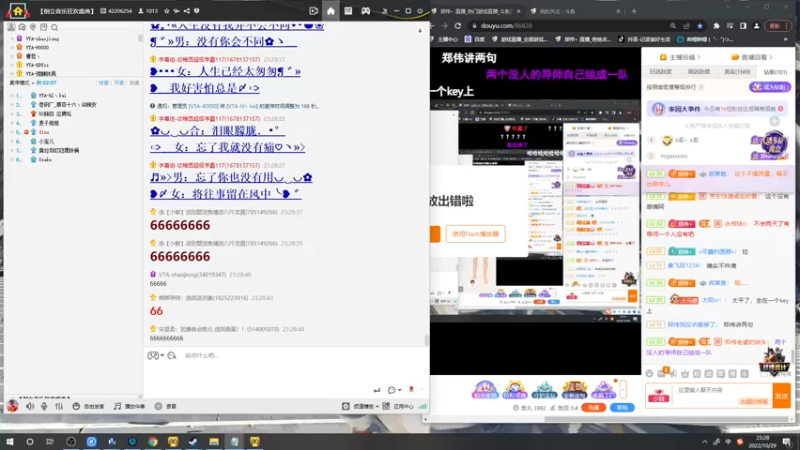Click the YY user list scrollbar
The height and width of the screenshot is (450, 800).
[x=140, y=39]
